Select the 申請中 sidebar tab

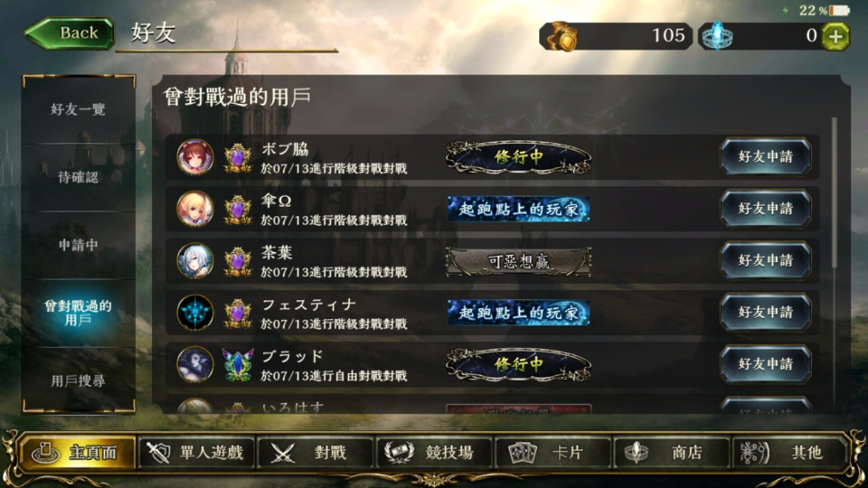[x=78, y=245]
